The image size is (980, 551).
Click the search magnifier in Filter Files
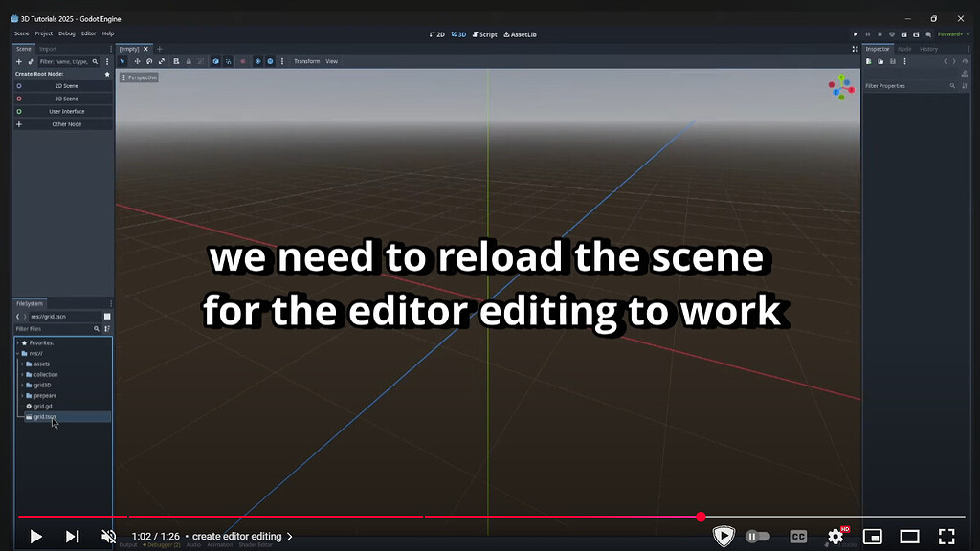[x=96, y=328]
